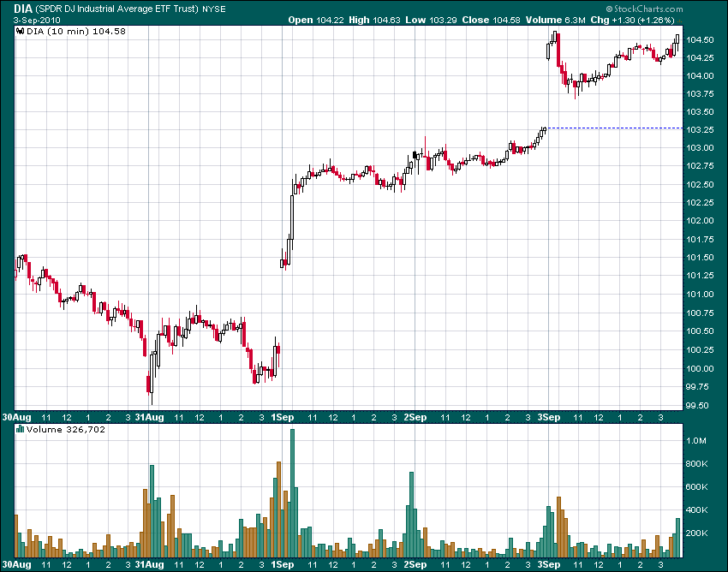Image resolution: width=728 pixels, height=572 pixels.
Task: Click the 104.50 price axis label
Action: tap(700, 40)
